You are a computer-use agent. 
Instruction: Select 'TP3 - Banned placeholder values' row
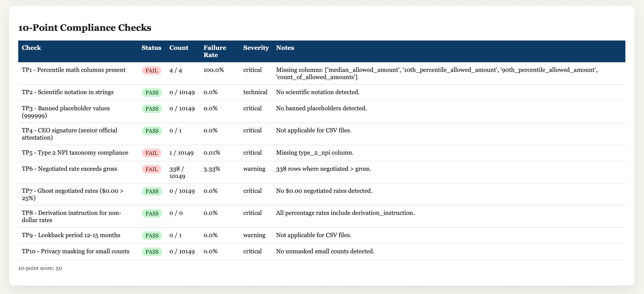click(66, 112)
